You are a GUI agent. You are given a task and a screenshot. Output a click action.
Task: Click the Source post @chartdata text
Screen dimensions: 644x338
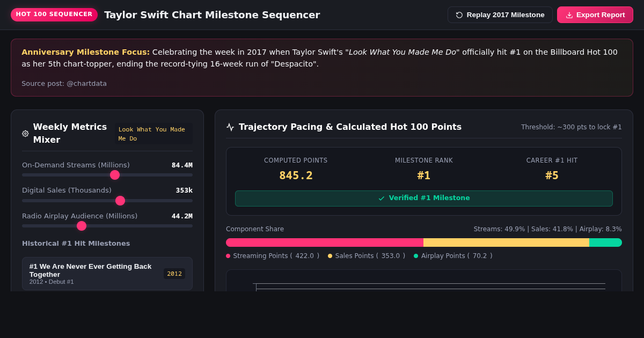tap(64, 84)
